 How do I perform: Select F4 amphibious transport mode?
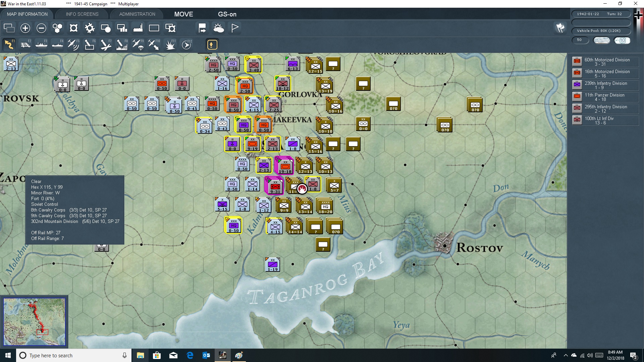(x=57, y=45)
